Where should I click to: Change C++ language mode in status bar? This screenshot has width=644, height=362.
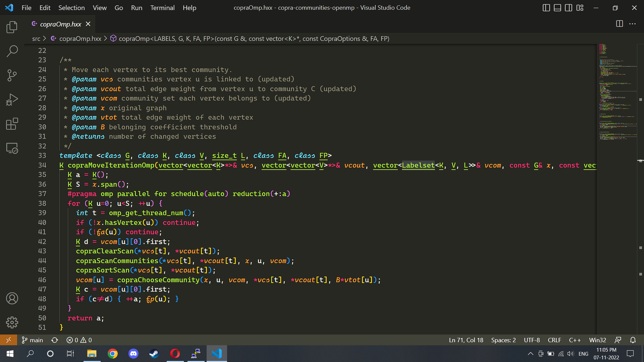[x=575, y=340]
